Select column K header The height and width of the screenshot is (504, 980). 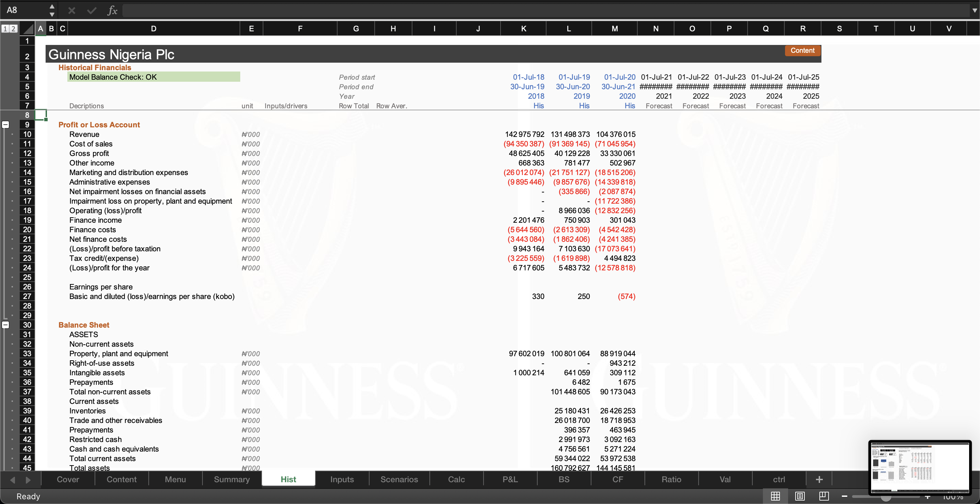523,29
